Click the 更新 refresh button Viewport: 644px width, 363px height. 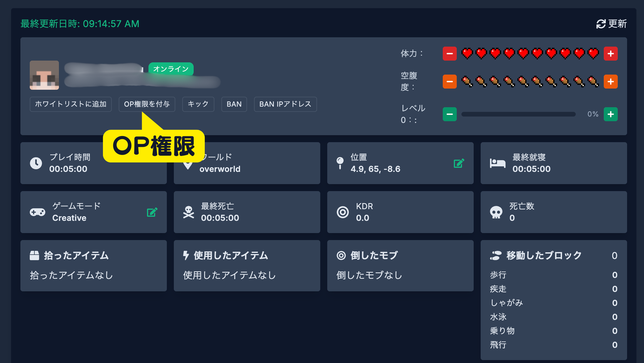[x=611, y=24]
